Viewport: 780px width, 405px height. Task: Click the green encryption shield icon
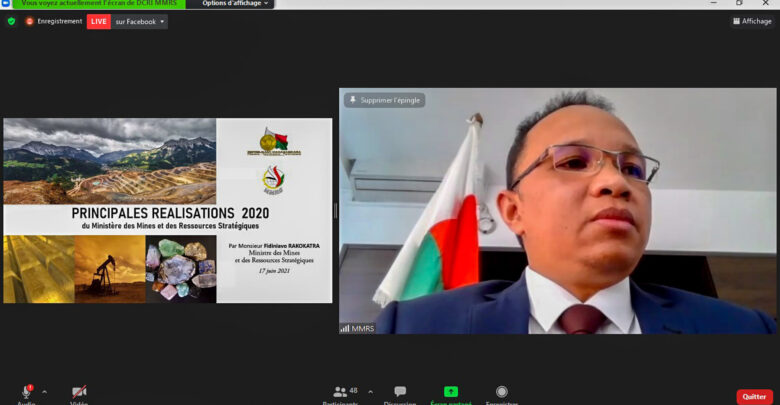click(11, 21)
